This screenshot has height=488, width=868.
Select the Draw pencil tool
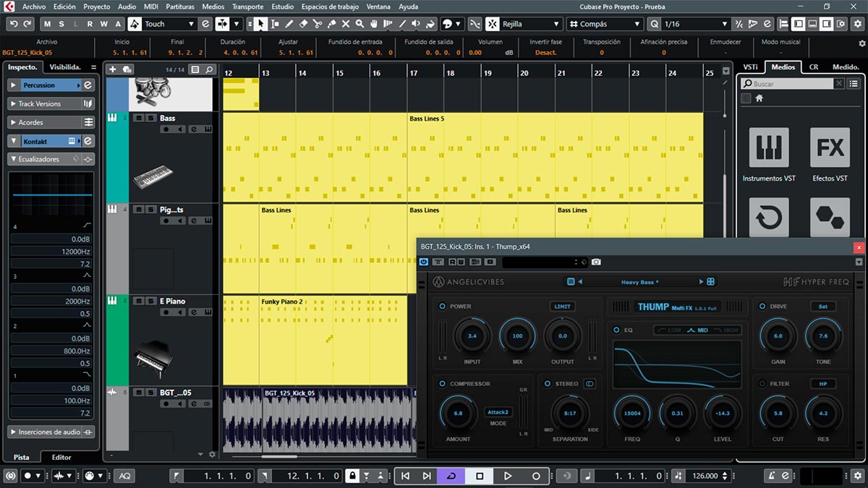click(x=289, y=24)
